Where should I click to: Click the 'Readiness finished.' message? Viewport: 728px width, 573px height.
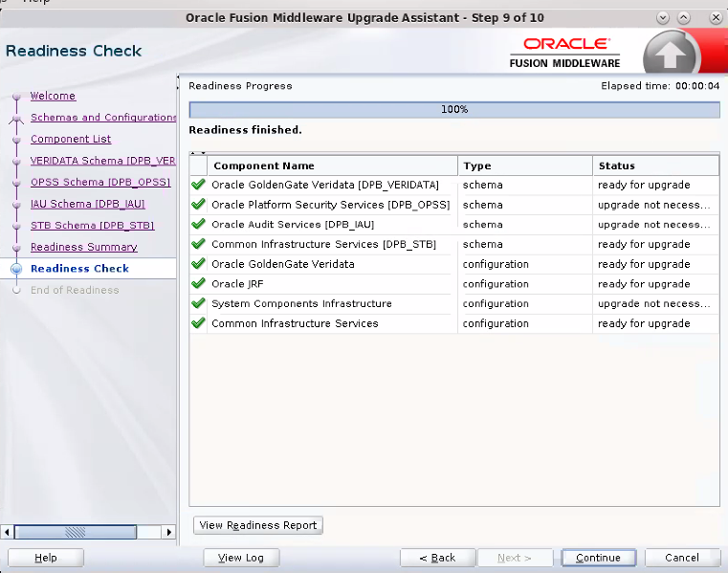(x=245, y=130)
